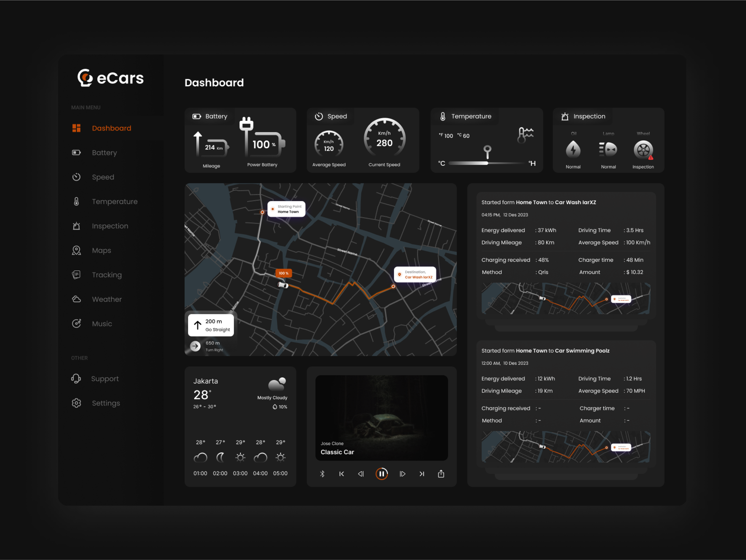This screenshot has width=746, height=560.
Task: Click the Starting Point Home Town map label
Action: [x=286, y=209]
